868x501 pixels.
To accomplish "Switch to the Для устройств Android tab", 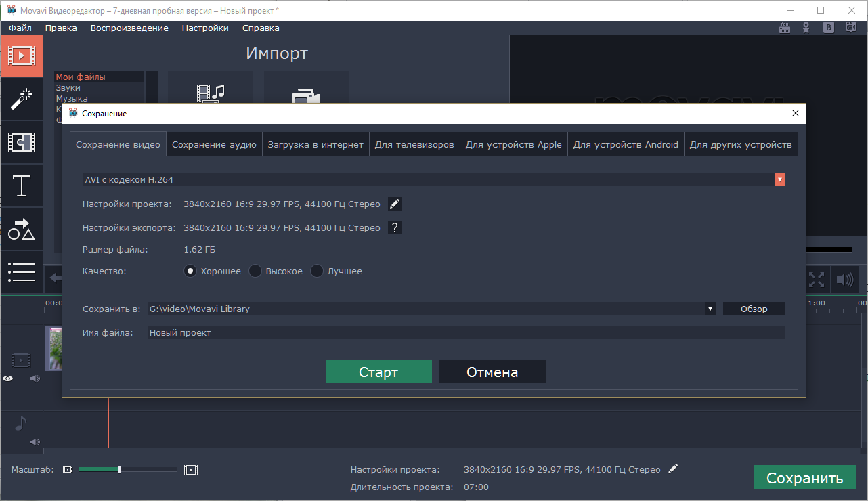I will click(x=626, y=144).
